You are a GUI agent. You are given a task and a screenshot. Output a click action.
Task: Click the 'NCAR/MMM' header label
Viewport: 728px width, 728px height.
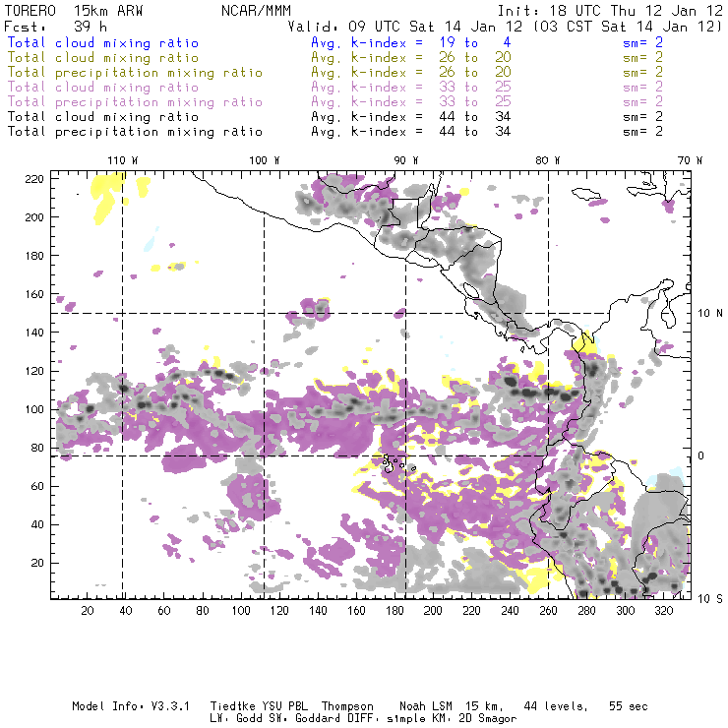[257, 11]
